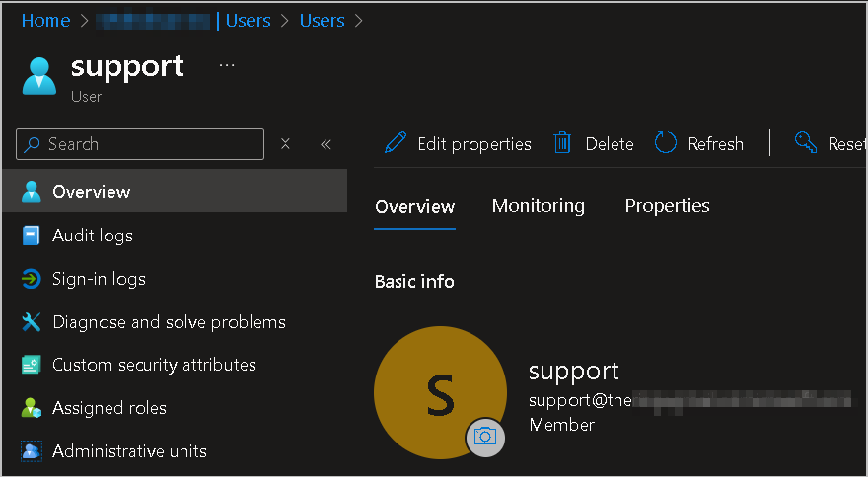Click the trash can Delete icon
The height and width of the screenshot is (477, 868).
pos(562,143)
